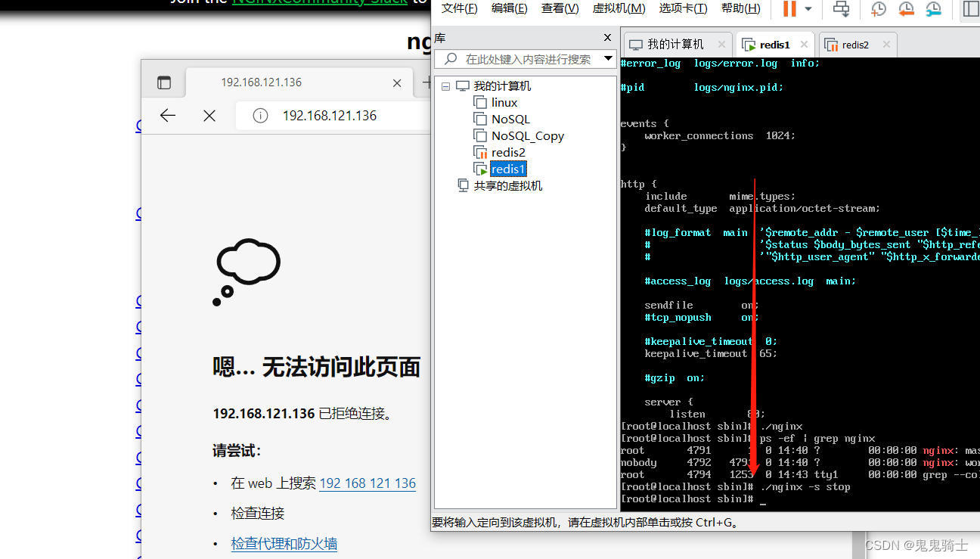Open the snapshot manager wrench-clock icon

click(934, 9)
